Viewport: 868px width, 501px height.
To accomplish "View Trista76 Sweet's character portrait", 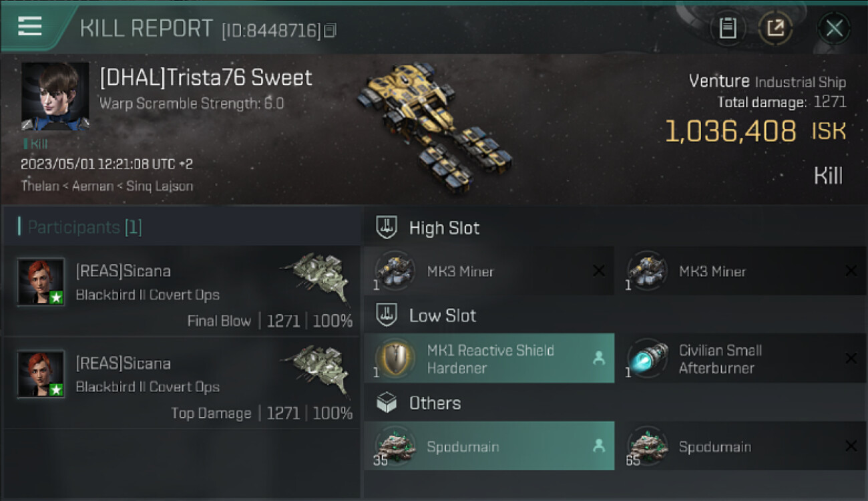I will point(55,96).
